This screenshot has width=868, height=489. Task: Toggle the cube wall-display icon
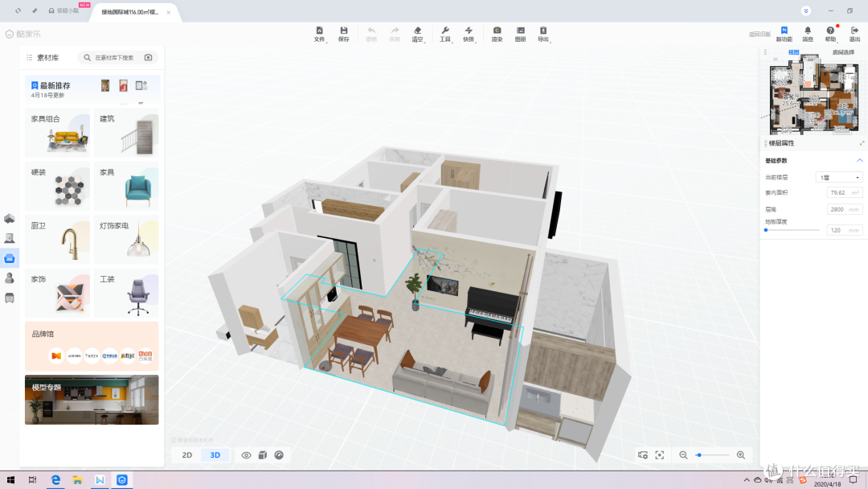pyautogui.click(x=263, y=455)
